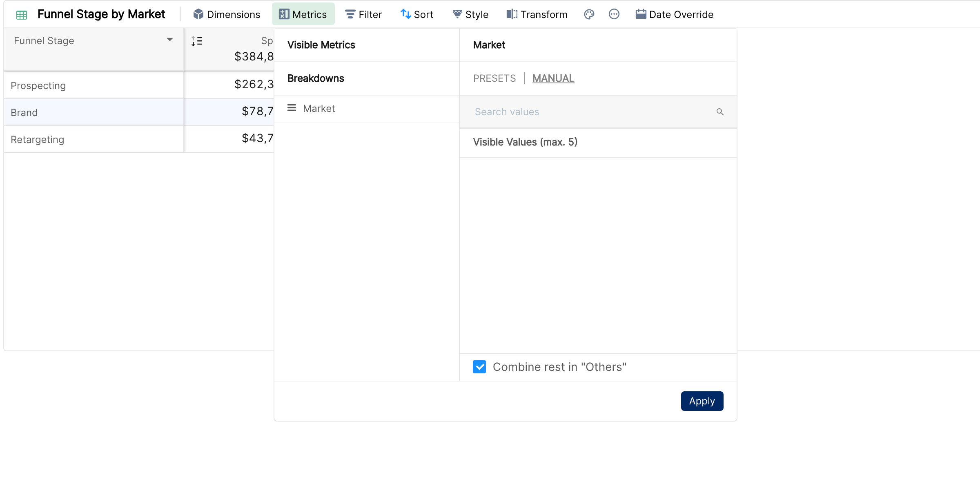Switch to the MANUAL tab
Viewport: 980px width, 482px height.
click(x=553, y=78)
